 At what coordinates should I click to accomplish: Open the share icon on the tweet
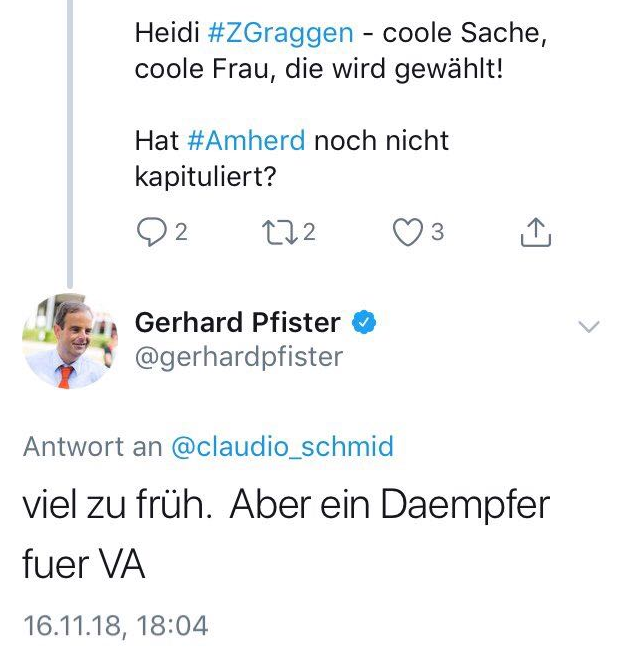[x=536, y=233]
